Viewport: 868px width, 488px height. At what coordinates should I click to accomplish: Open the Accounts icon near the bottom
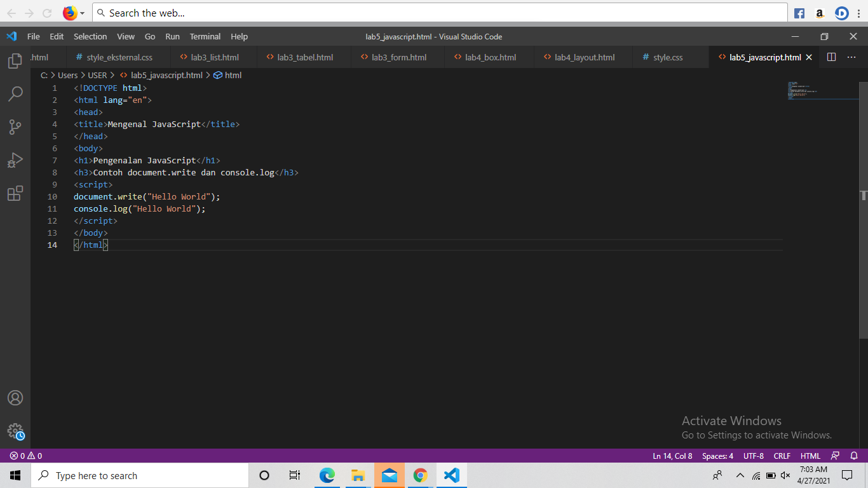coord(15,398)
